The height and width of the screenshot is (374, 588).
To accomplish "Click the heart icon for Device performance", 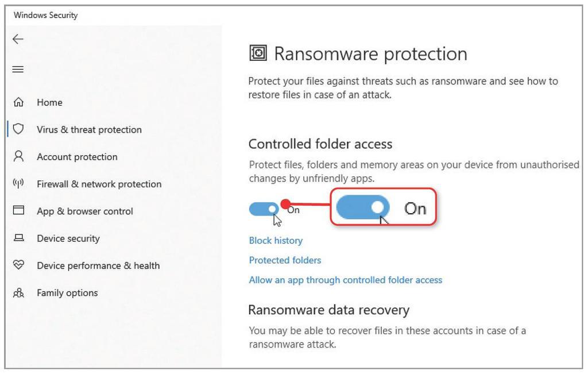I will click(18, 265).
